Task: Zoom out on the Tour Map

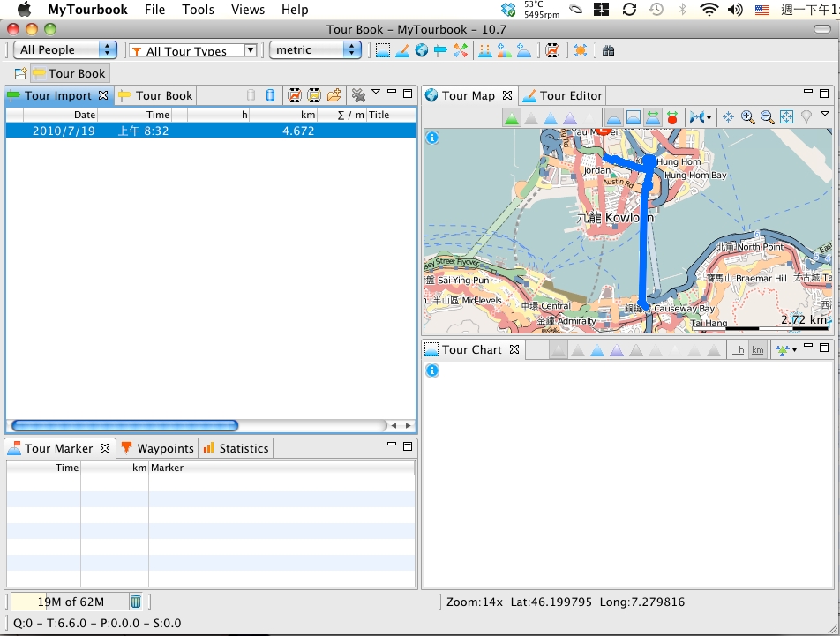Action: pos(767,116)
